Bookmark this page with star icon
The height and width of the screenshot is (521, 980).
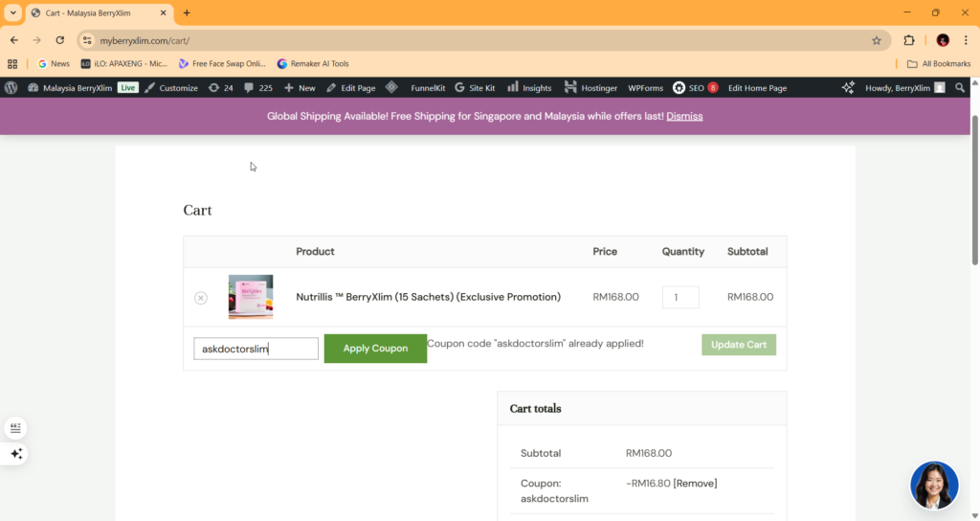pos(876,40)
